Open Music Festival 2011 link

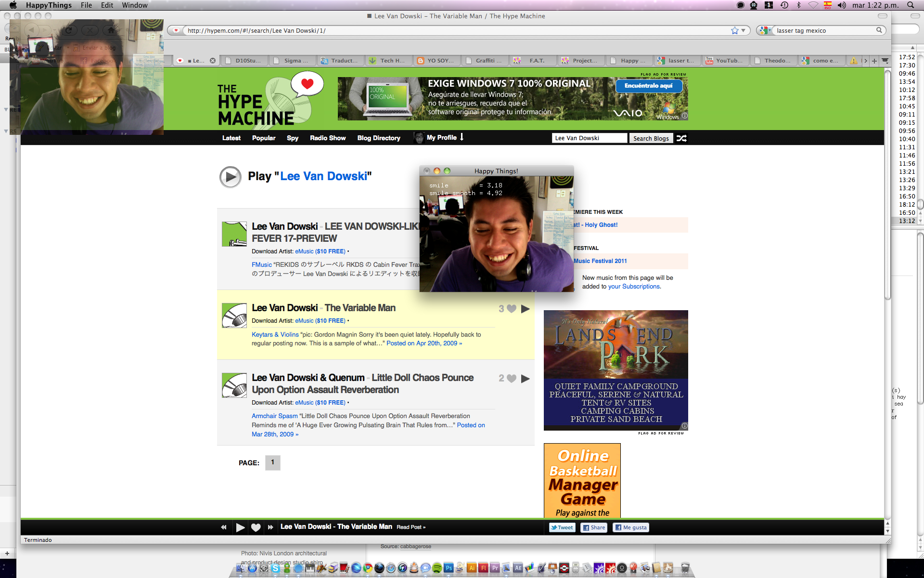point(600,261)
